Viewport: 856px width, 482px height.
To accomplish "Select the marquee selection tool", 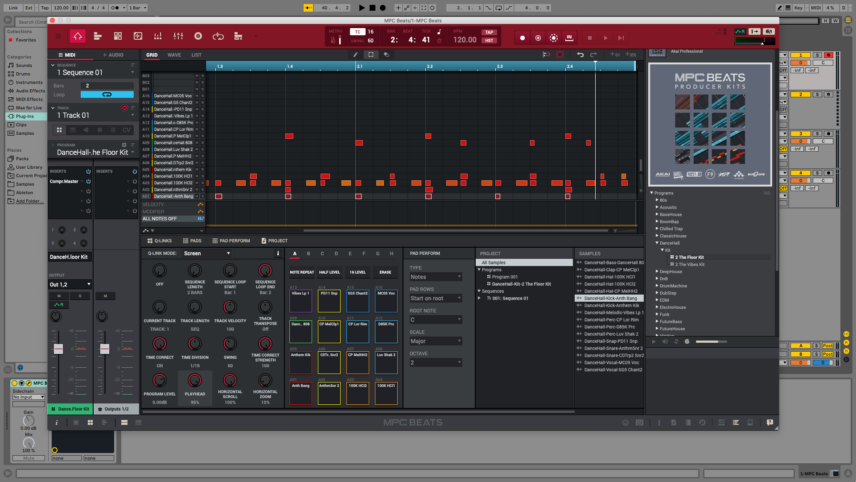I will click(371, 55).
